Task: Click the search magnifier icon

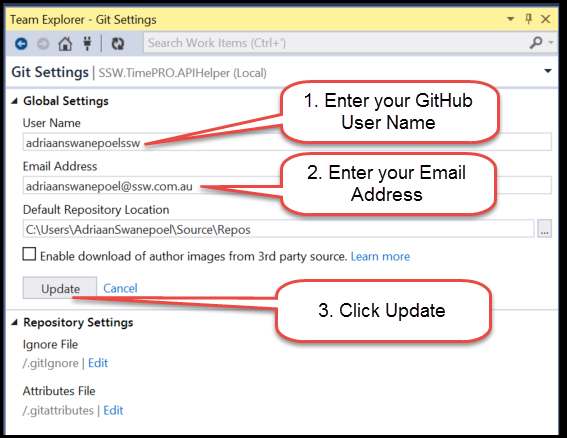Action: tap(536, 43)
